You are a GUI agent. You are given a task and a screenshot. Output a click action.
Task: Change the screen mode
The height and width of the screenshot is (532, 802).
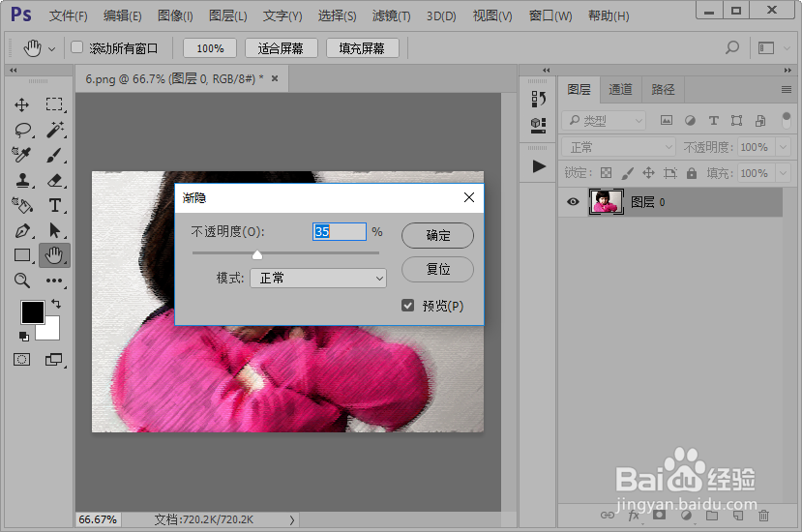(x=54, y=360)
